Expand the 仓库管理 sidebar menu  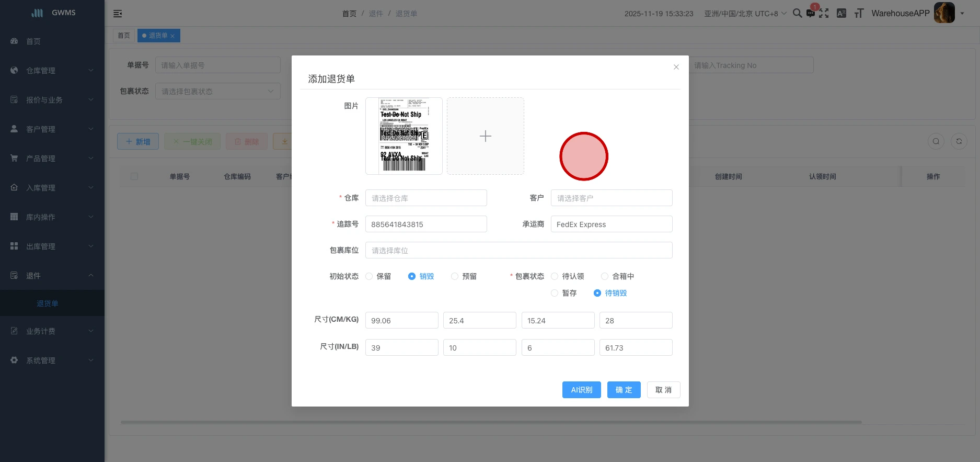[52, 70]
